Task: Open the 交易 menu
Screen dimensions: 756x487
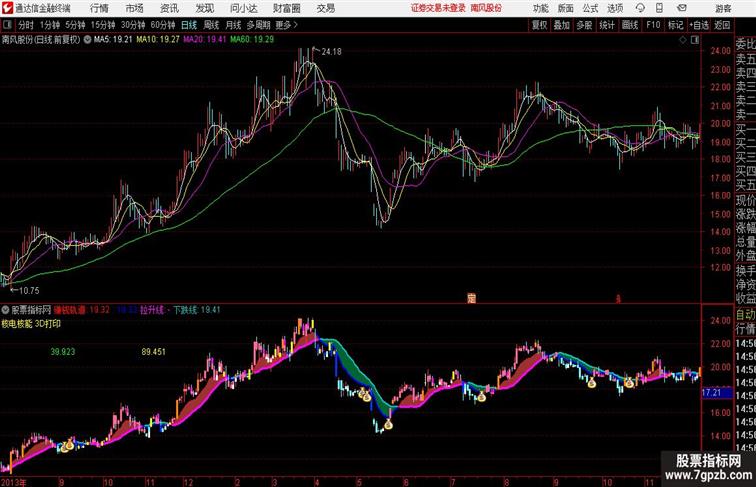Action: pos(325,8)
